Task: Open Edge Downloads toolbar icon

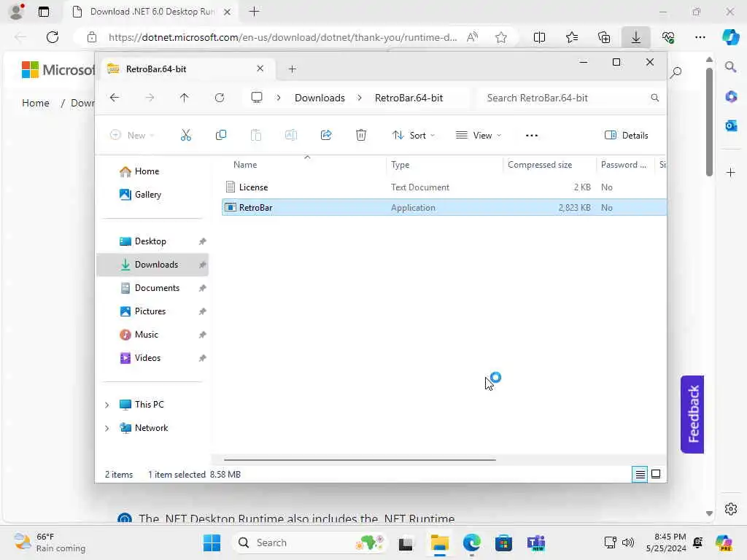Action: (636, 37)
